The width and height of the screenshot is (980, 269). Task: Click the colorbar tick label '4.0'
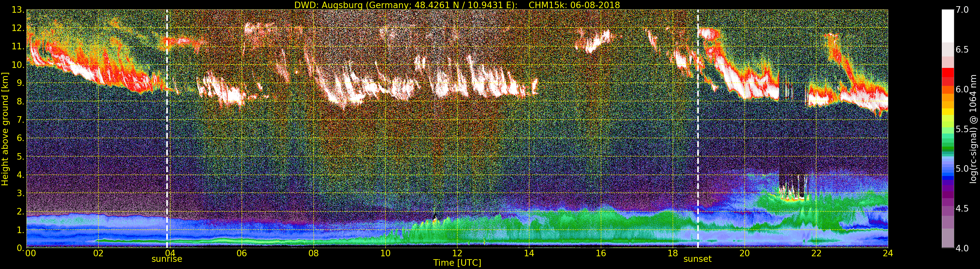pos(962,248)
